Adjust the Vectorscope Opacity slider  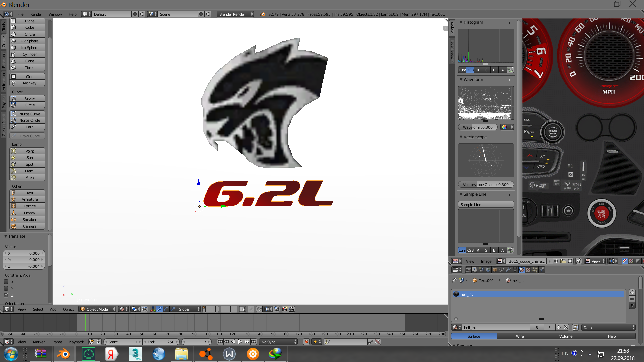[485, 185]
